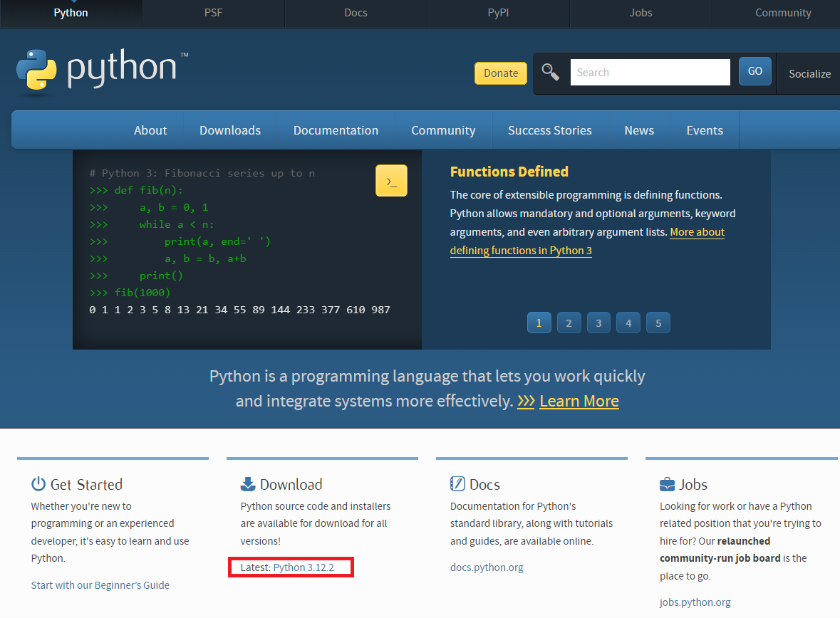Open 'Start with our Beginner's Guide' link
Screen dimensions: 840x618
pos(100,585)
